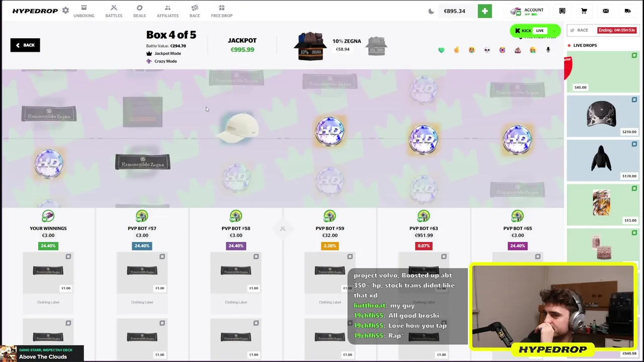Click the €895.34 balance display
The width and height of the screenshot is (644, 362).
[x=454, y=11]
